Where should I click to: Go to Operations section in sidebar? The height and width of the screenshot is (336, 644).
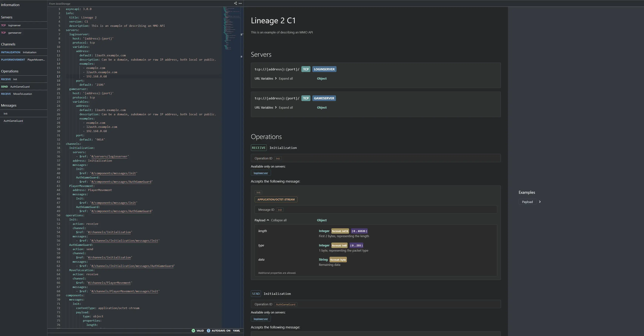point(10,71)
